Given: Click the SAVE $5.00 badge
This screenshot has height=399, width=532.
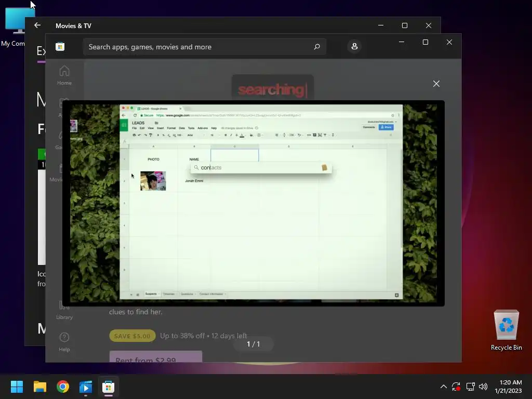Looking at the screenshot, I should (132, 336).
